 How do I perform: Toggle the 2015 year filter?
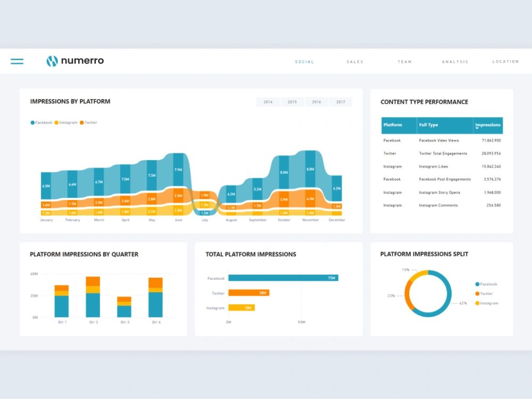(292, 102)
